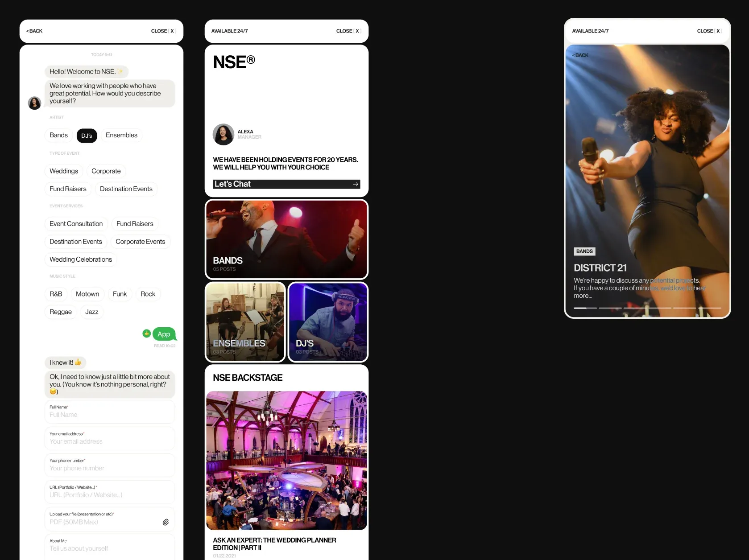Pick the Event Consultation service chip

tap(76, 224)
